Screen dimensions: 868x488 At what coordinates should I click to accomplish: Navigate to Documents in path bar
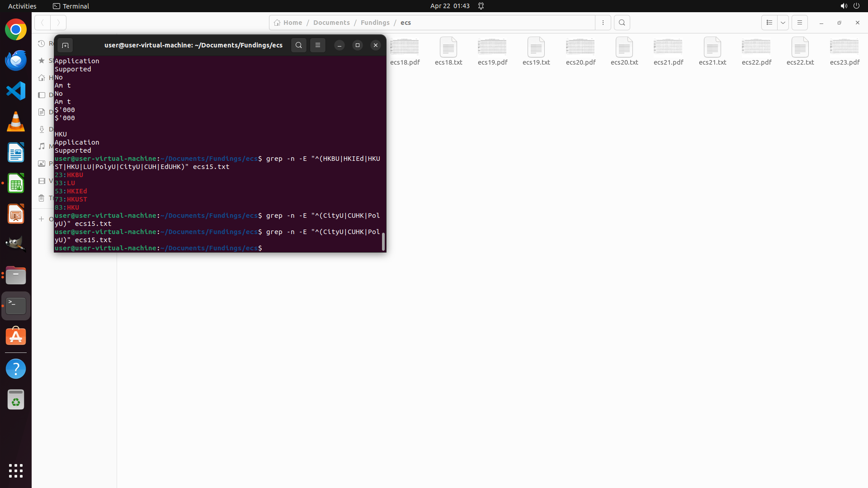click(x=331, y=23)
